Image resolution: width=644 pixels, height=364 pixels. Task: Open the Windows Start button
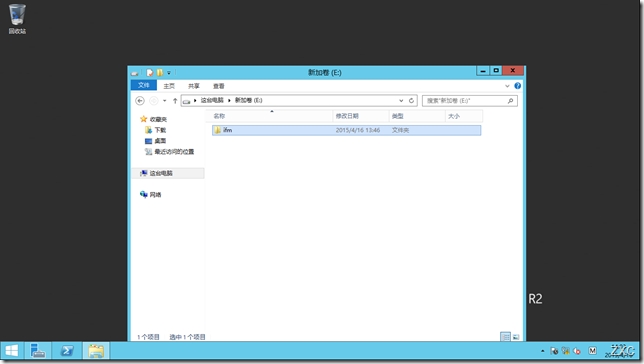[12, 351]
